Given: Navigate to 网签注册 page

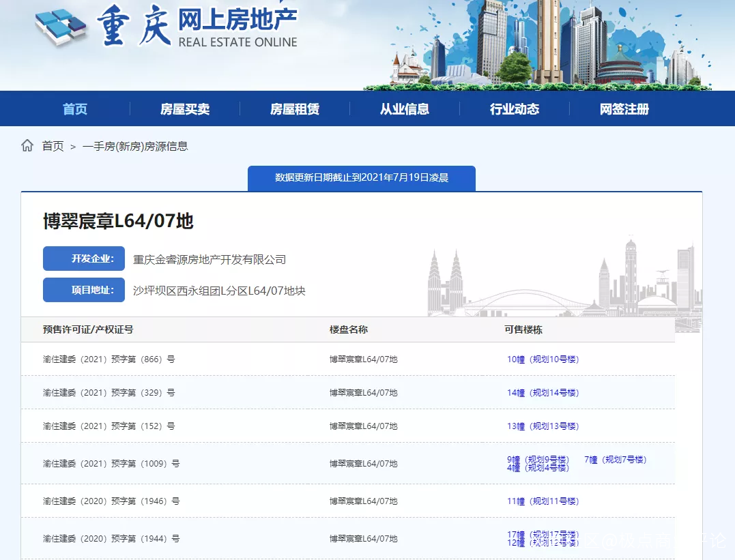Looking at the screenshot, I should point(624,109).
